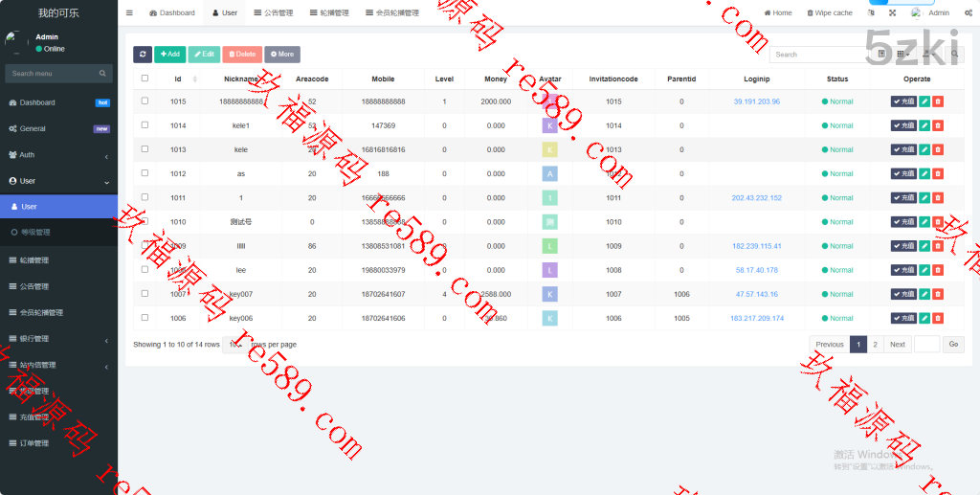
Task: Tick the checkbox for row 1006
Action: click(x=145, y=317)
